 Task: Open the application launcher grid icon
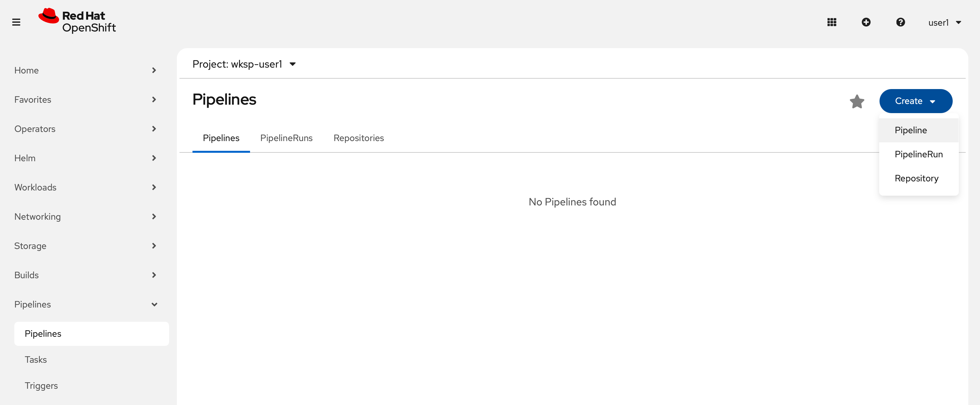[832, 22]
